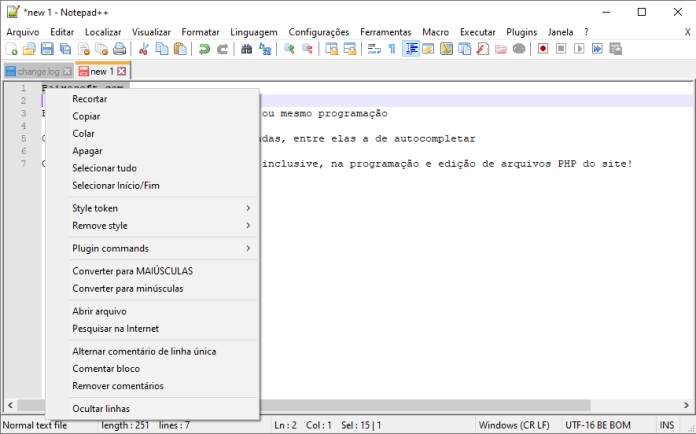Open Find with the binoculars icon
The image size is (696, 434).
247,48
